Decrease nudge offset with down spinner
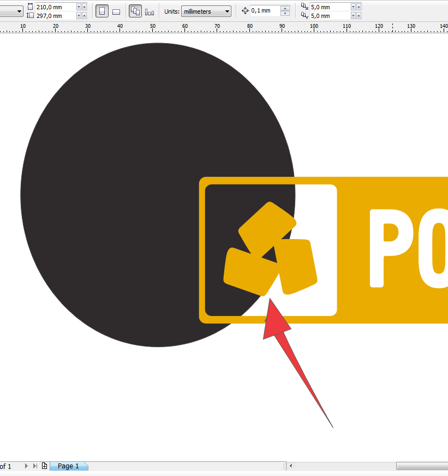This screenshot has height=476, width=448. pyautogui.click(x=285, y=13)
